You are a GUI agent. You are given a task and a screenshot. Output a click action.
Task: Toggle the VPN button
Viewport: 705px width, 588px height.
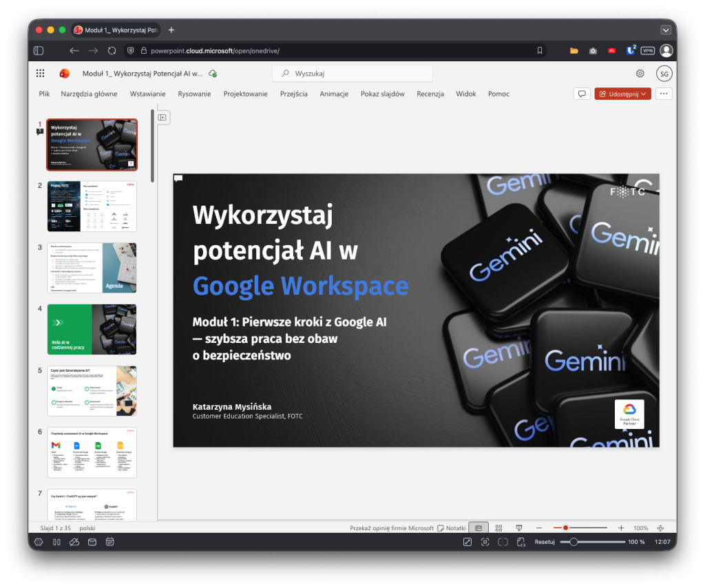pos(648,51)
